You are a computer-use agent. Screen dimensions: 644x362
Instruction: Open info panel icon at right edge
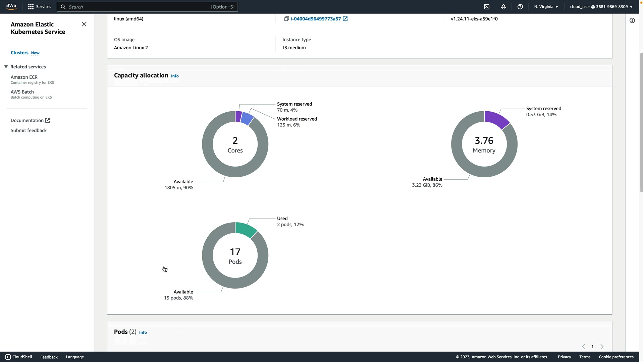pos(632,21)
